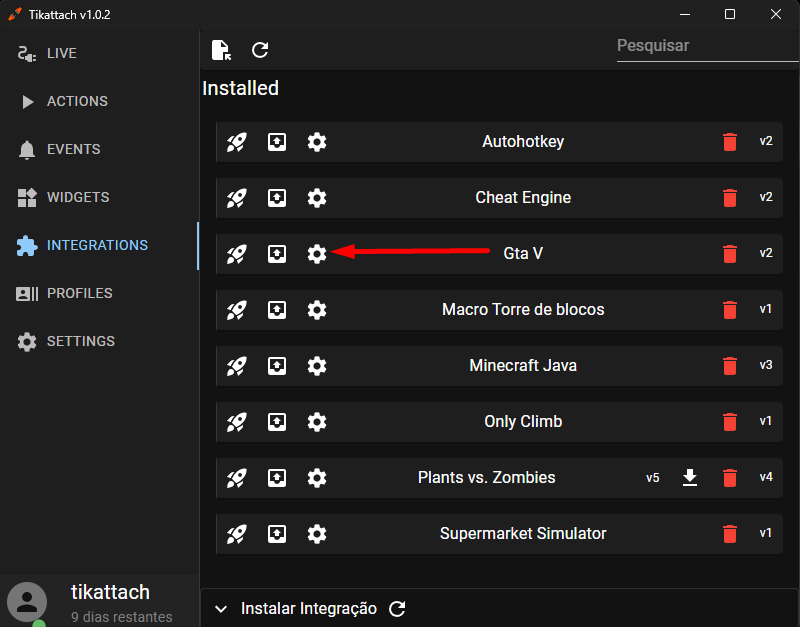
Task: Maximize the Tikattach window
Action: click(730, 14)
